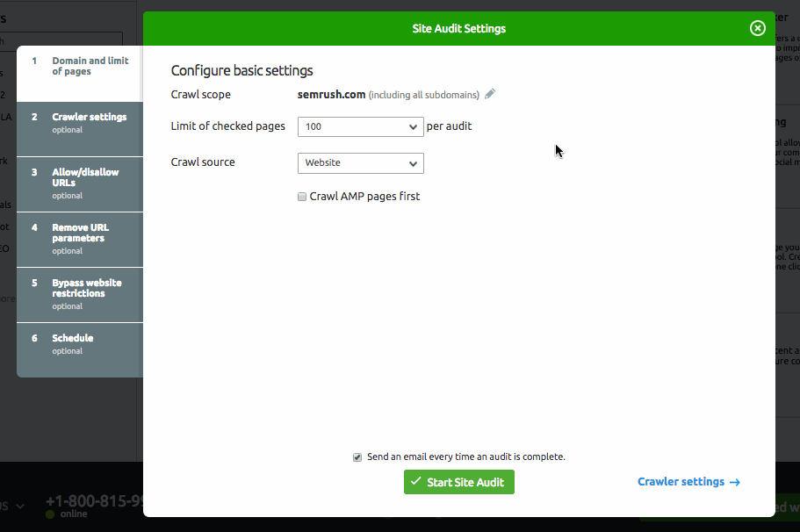Go to Crawler settings via arrow link
This screenshot has width=800, height=532.
coord(688,482)
